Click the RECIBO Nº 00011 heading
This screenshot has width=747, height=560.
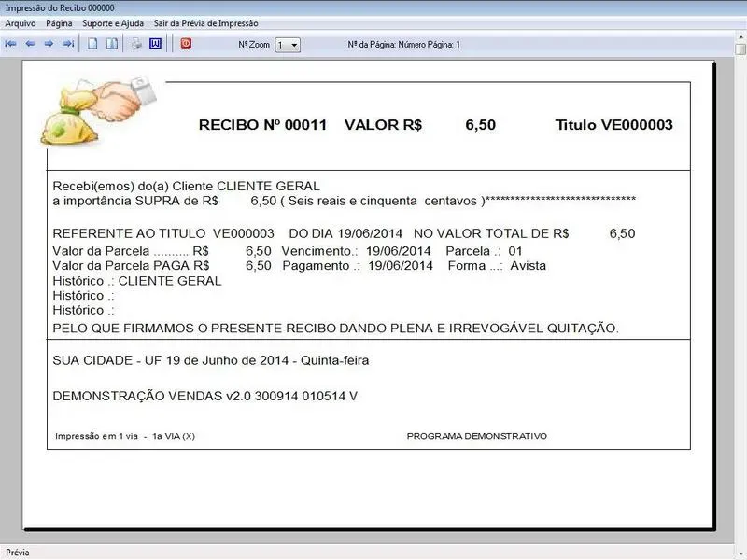[262, 125]
